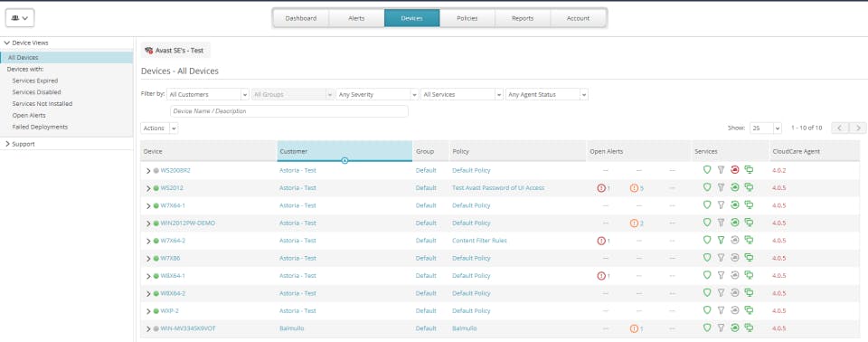Open the Any Agent Status filter dropdown
The image size is (868, 342).
click(x=547, y=95)
